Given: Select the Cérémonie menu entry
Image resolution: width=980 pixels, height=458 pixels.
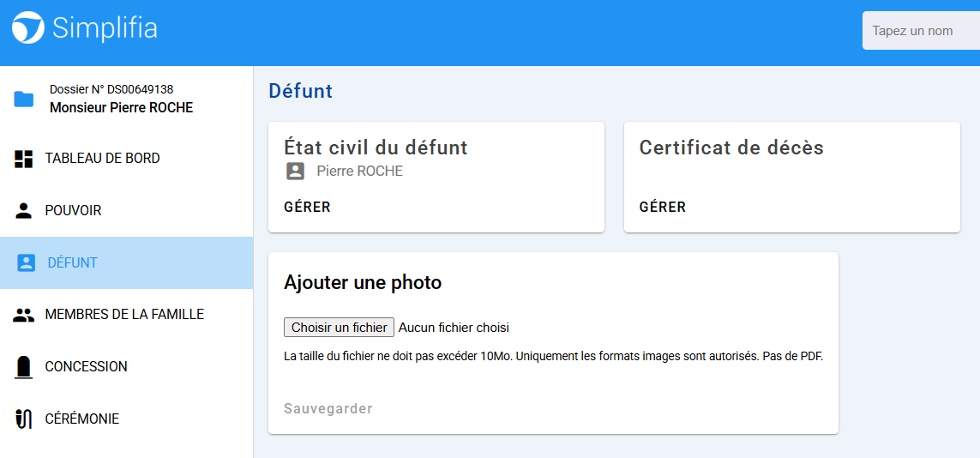Looking at the screenshot, I should (81, 419).
